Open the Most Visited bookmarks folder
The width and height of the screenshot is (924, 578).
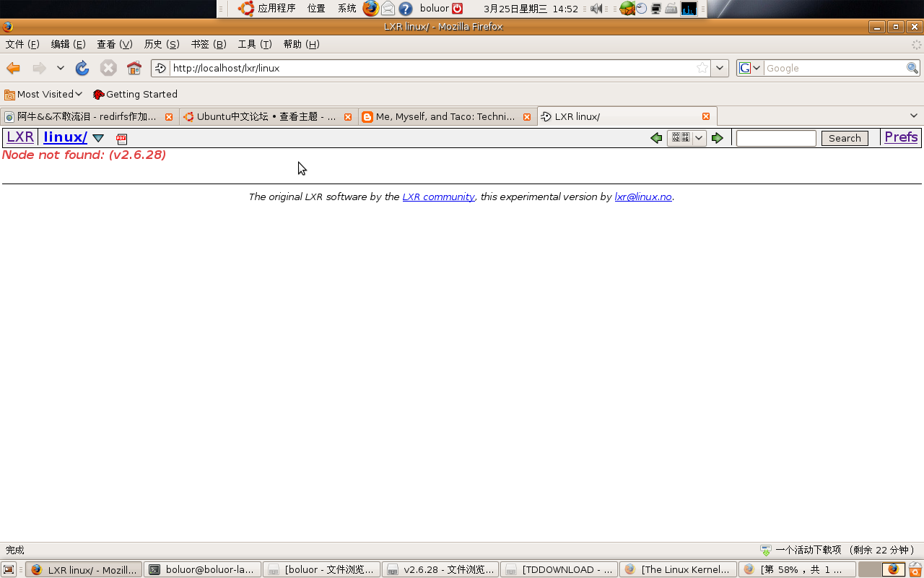pyautogui.click(x=43, y=94)
